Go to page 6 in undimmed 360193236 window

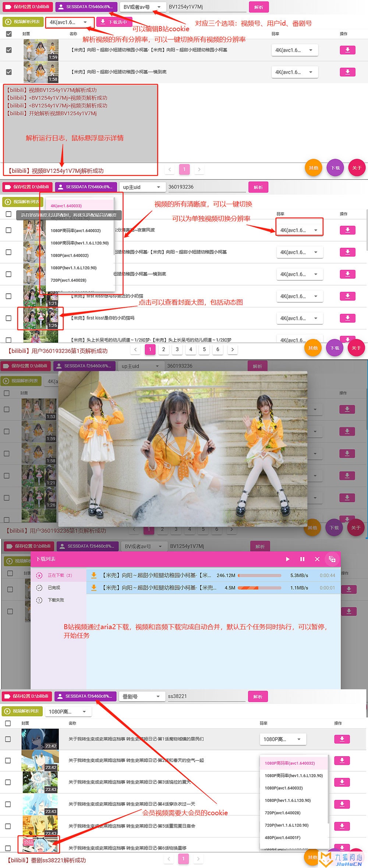[x=217, y=350]
